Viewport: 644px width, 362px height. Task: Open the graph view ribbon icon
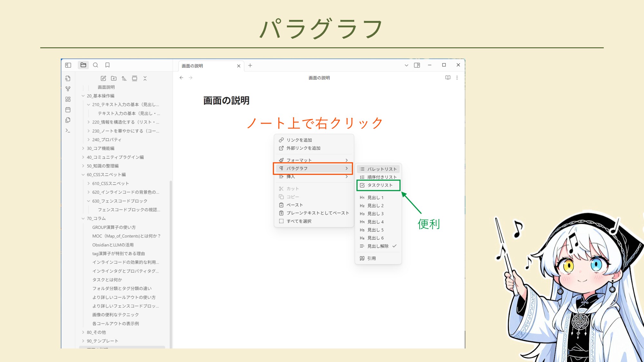(x=68, y=89)
